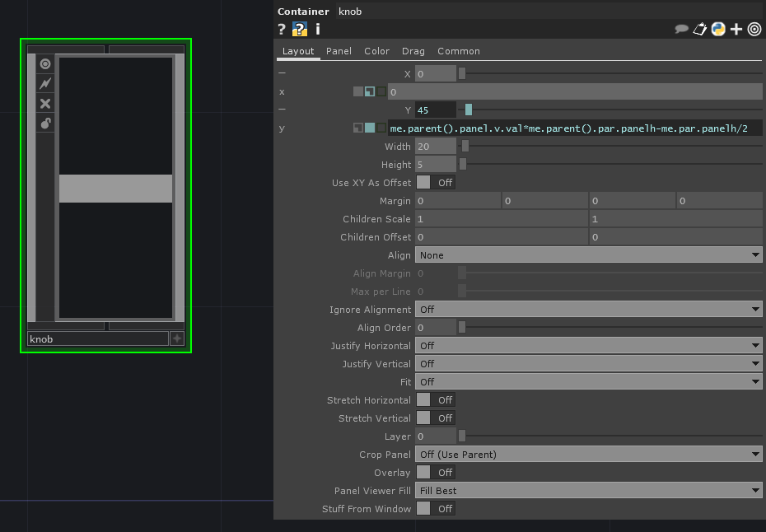Toggle the clone immune lightning flag
The width and height of the screenshot is (766, 532).
tap(45, 84)
